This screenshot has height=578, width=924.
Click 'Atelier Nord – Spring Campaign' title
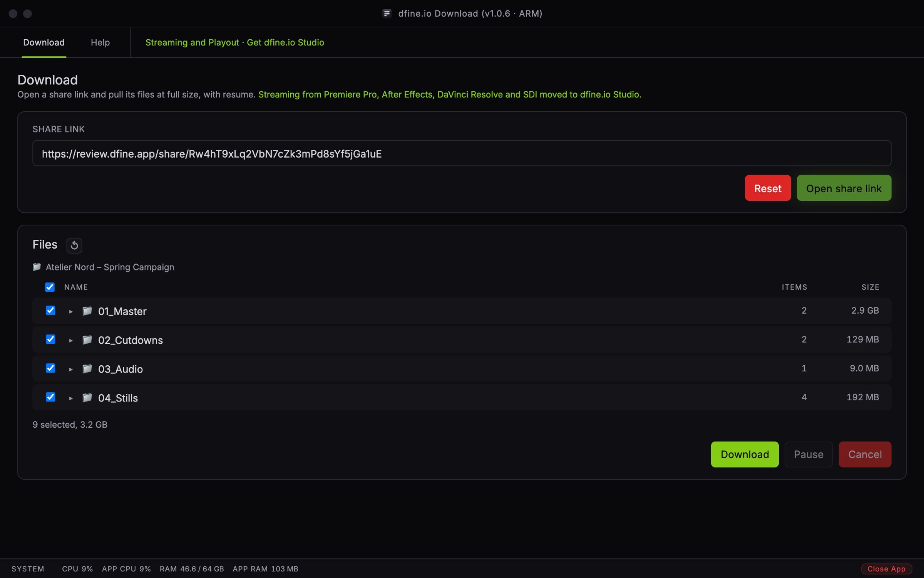pyautogui.click(x=110, y=267)
